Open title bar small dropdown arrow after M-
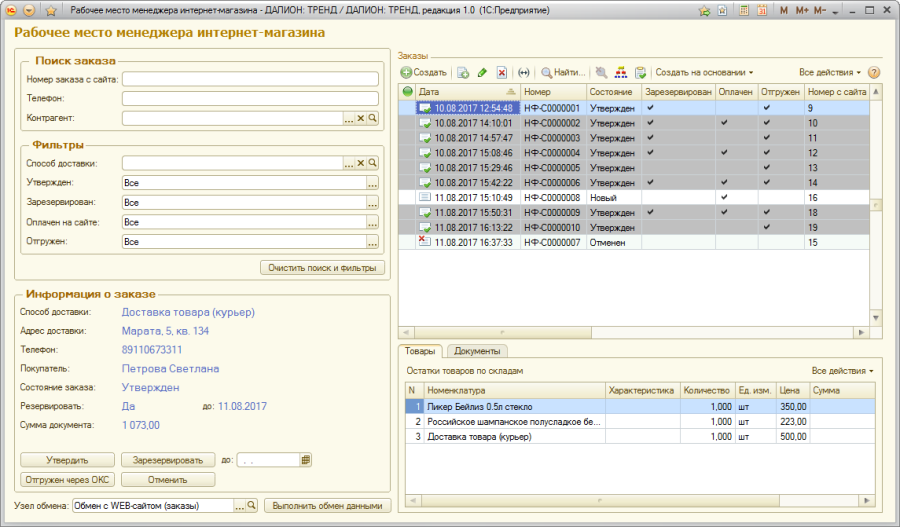 pyautogui.click(x=835, y=11)
